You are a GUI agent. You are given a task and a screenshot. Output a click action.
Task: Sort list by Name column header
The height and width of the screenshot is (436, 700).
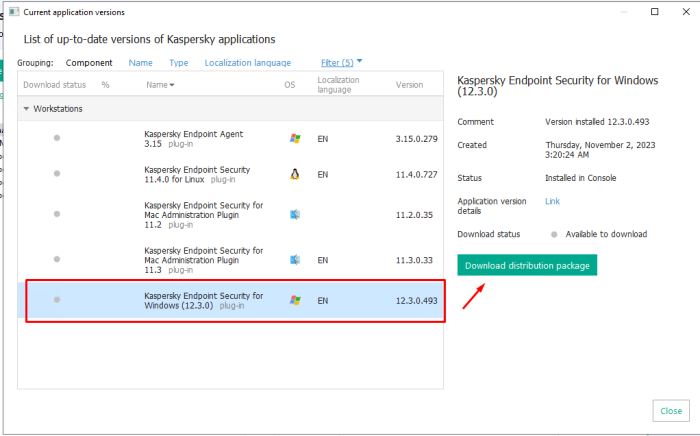pyautogui.click(x=159, y=85)
